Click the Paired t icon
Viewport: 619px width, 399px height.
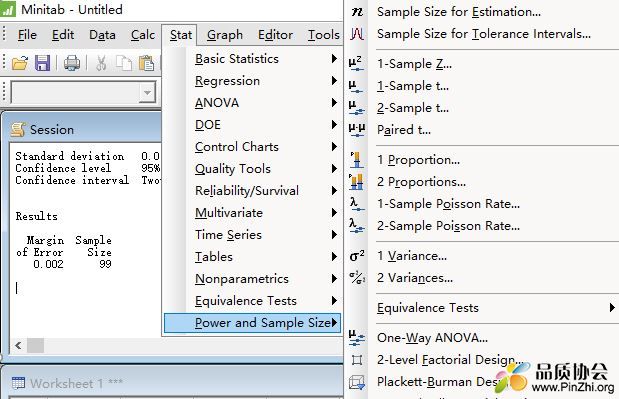(x=357, y=129)
